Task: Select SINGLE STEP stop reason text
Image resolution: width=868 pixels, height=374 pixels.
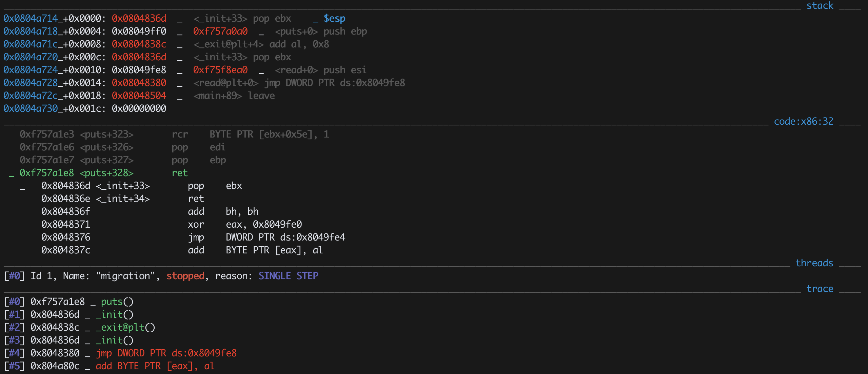Action: click(x=288, y=276)
